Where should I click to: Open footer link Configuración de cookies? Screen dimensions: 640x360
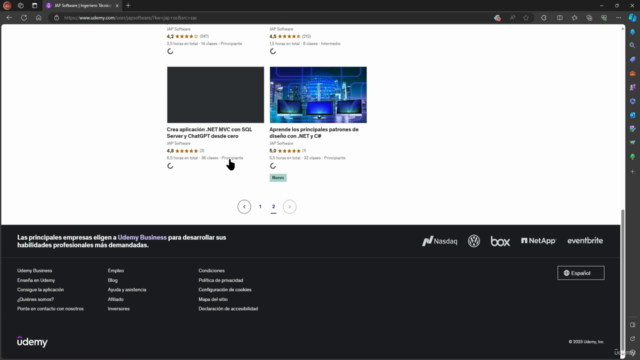pos(225,290)
